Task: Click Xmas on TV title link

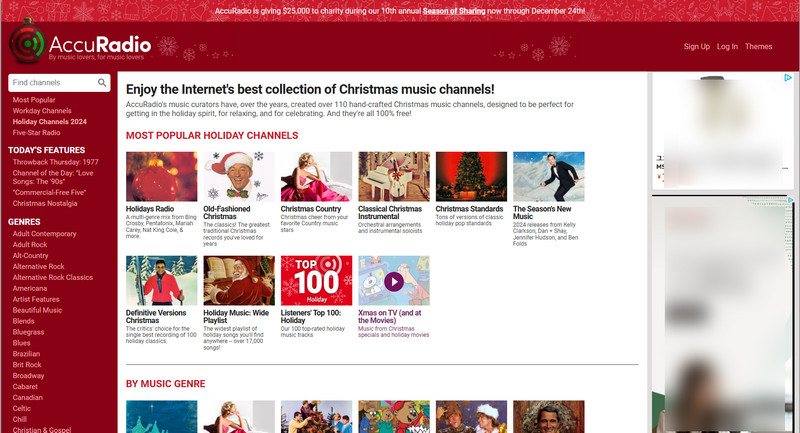Action: [390, 317]
